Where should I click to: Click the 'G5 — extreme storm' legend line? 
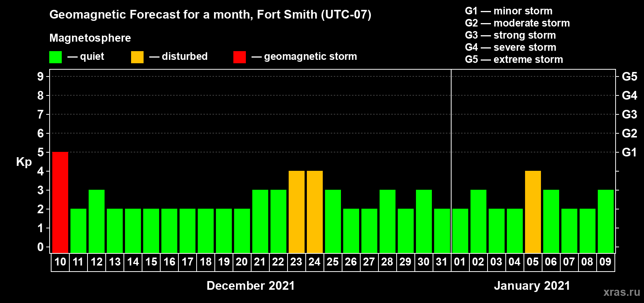[x=514, y=59]
